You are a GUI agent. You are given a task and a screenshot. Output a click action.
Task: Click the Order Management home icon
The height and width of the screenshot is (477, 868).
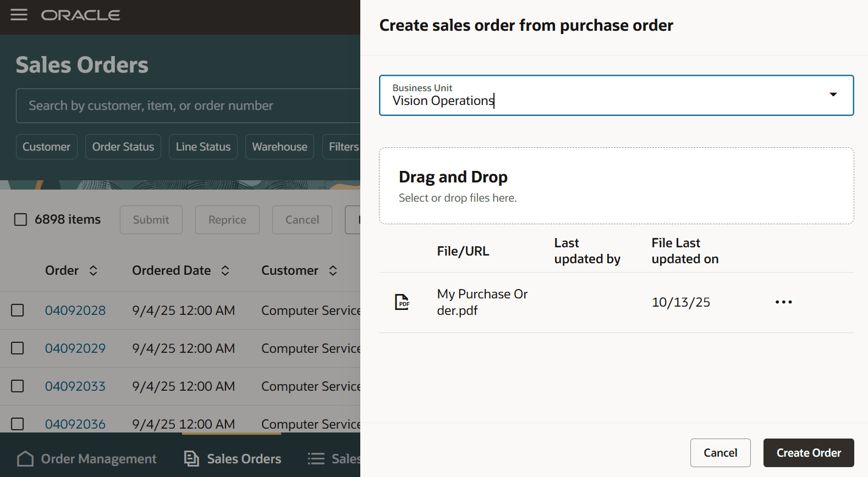click(x=25, y=459)
